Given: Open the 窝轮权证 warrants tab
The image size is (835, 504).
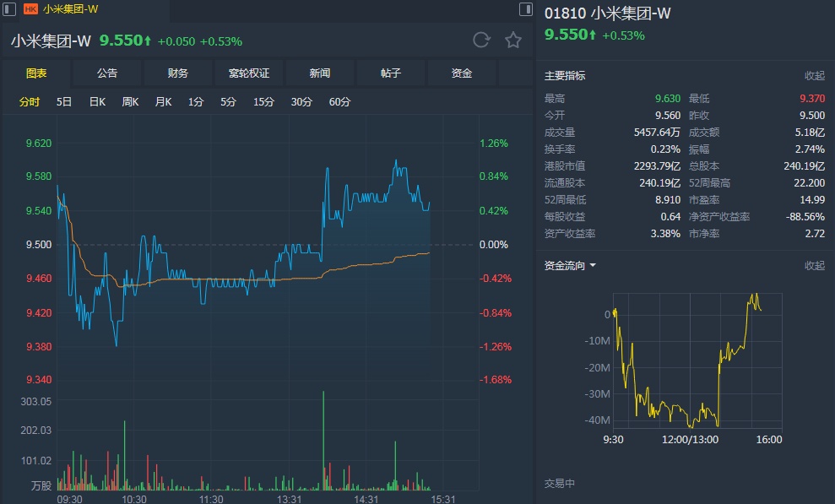Looking at the screenshot, I should 249,73.
